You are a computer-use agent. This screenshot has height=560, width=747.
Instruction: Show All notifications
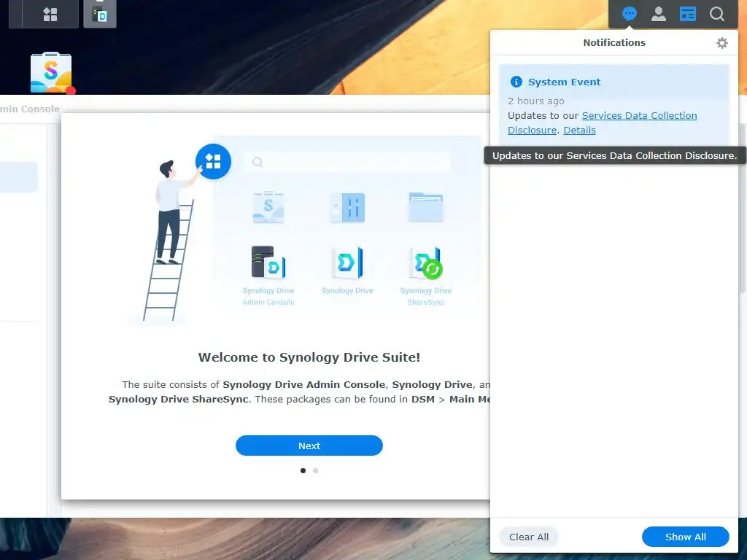[x=686, y=537]
